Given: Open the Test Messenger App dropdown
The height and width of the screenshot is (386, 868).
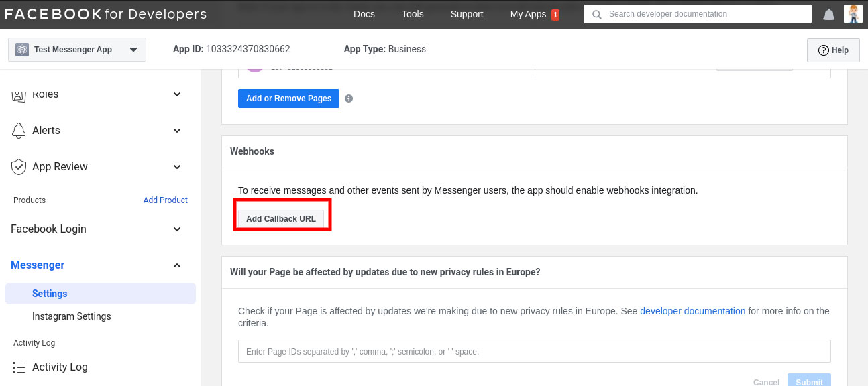Looking at the screenshot, I should (x=77, y=50).
